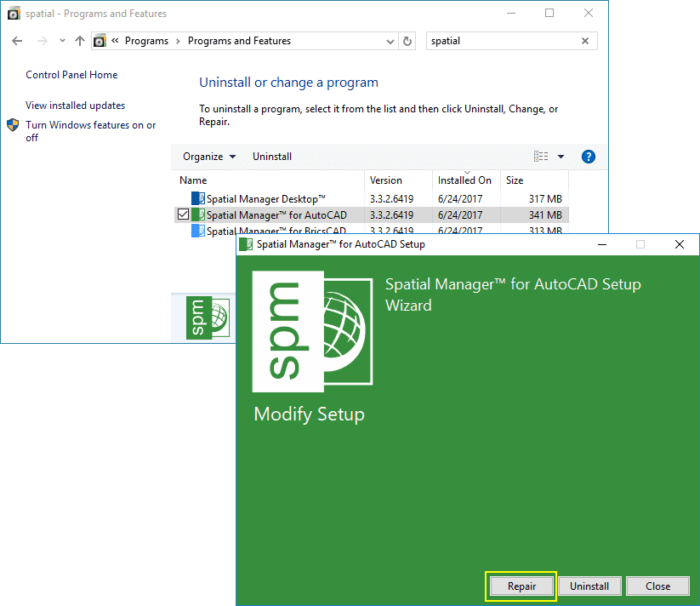This screenshot has height=606, width=700.
Task: Open the Organize menu
Action: (x=209, y=157)
